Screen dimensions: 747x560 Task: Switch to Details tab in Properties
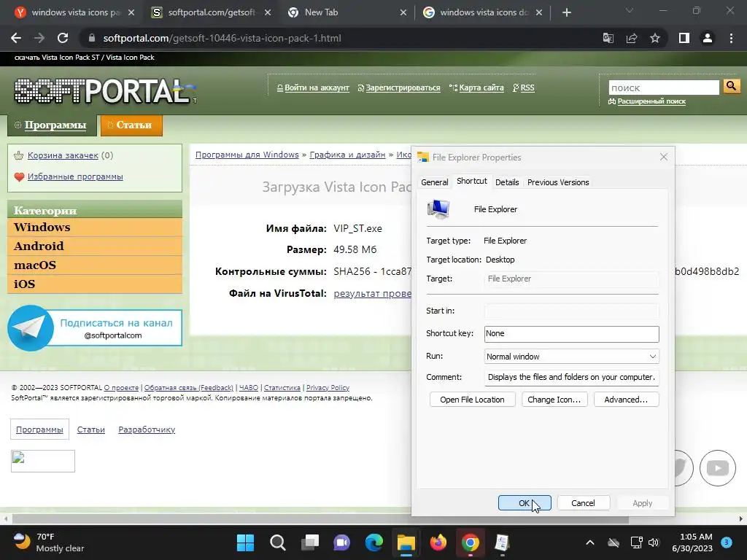point(507,182)
